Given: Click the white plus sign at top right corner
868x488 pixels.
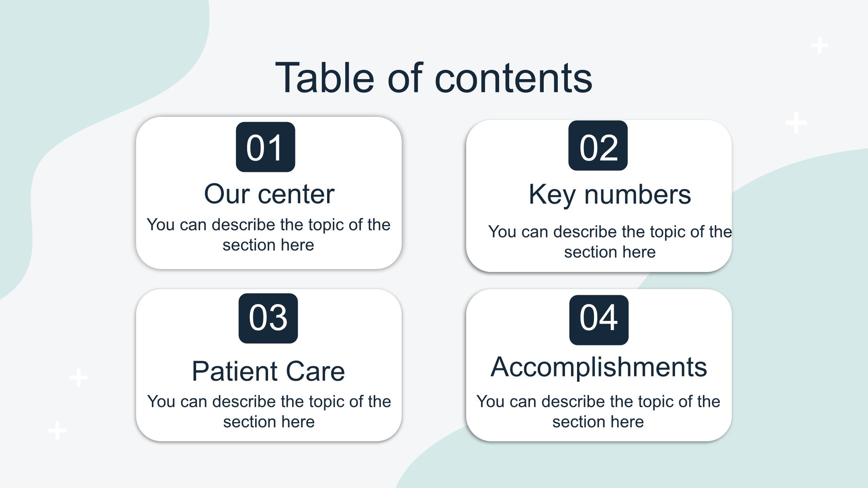Looking at the screenshot, I should [x=819, y=45].
